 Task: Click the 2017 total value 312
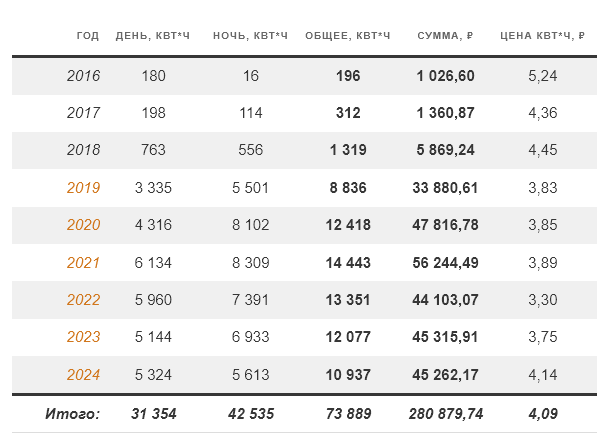[348, 113]
